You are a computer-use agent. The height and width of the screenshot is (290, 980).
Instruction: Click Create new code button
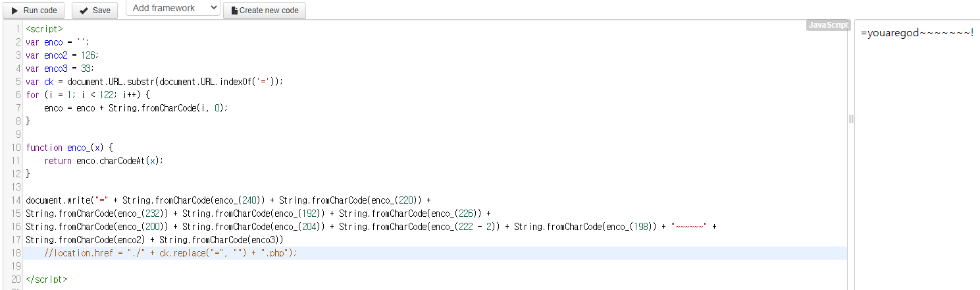point(265,10)
